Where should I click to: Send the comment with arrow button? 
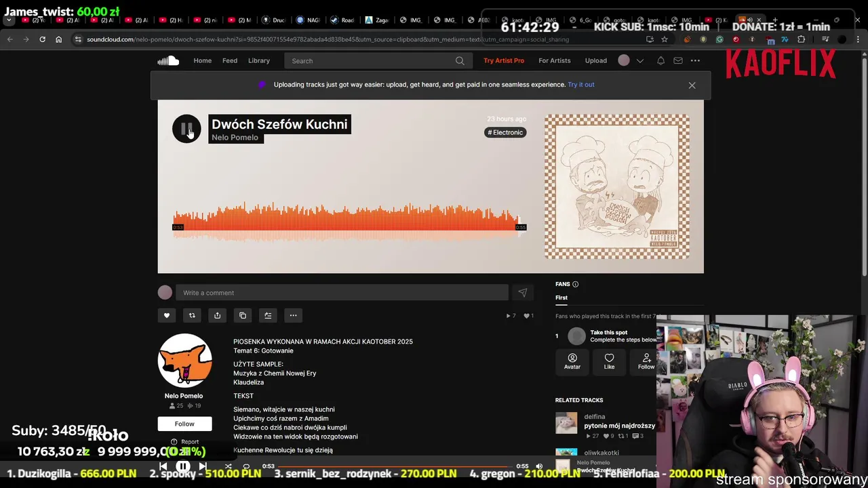tap(522, 293)
